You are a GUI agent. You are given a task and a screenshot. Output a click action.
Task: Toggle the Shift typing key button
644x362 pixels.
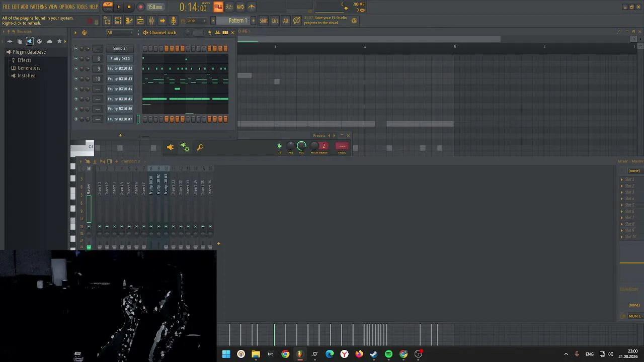coord(264,21)
